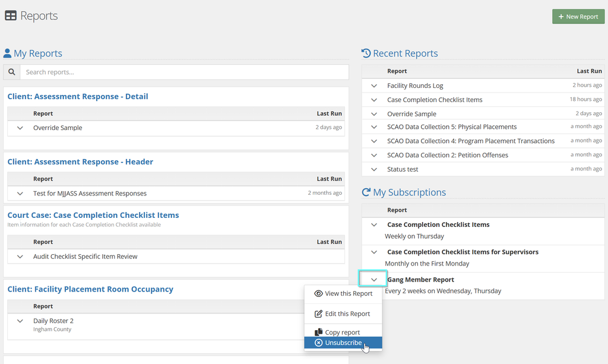This screenshot has height=364, width=608.
Task: Click Test for MJJASS Assessment Responses name
Action: click(x=90, y=194)
